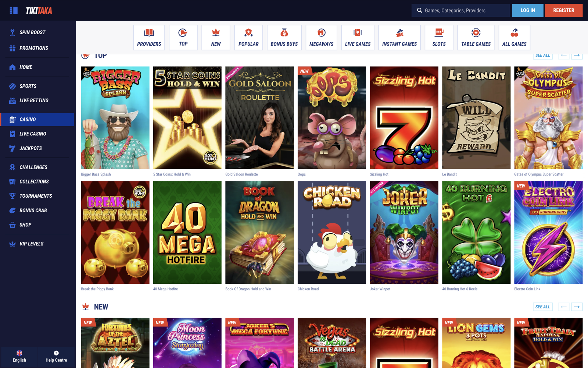Go to Spin Boost in sidebar
Viewport: 588px width, 368px height.
pyautogui.click(x=32, y=32)
